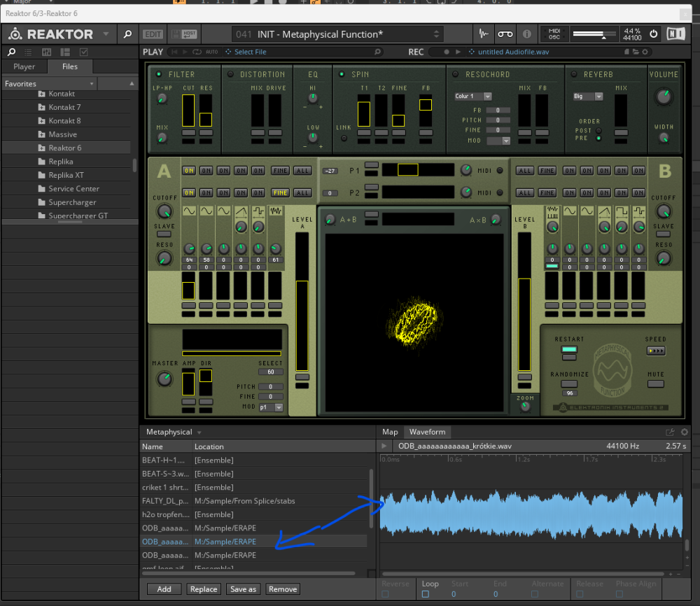The height and width of the screenshot is (606, 700).
Task: Click the player loop icon
Action: coord(197,52)
